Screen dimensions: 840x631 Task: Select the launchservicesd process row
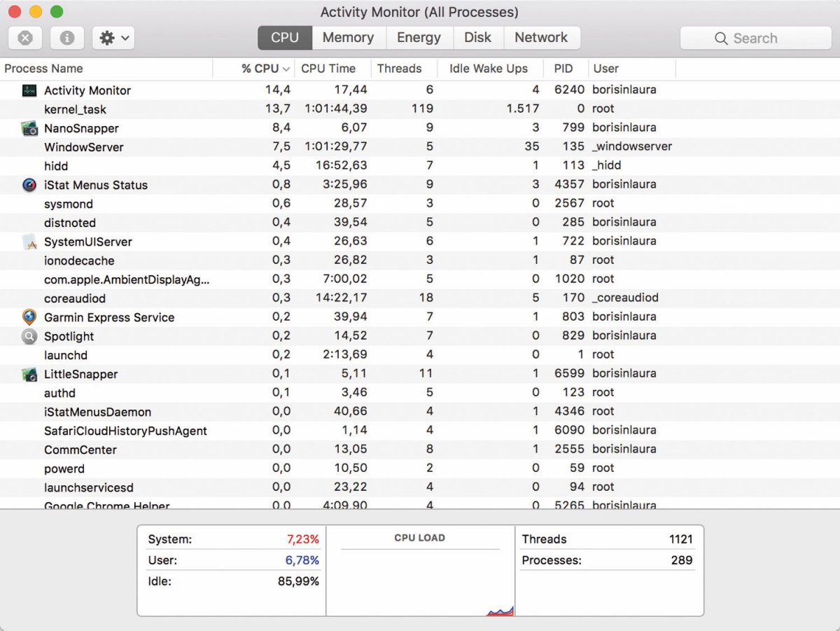click(420, 487)
